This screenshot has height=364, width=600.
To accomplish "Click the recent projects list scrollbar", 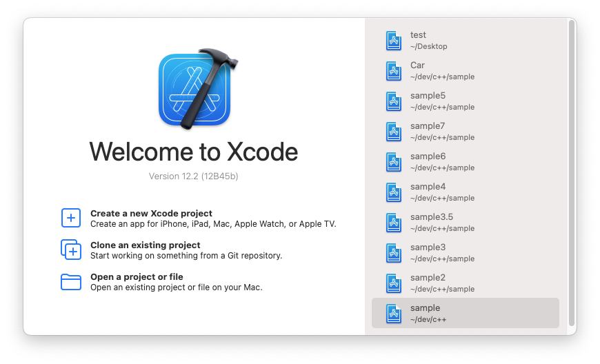I will [x=572, y=173].
